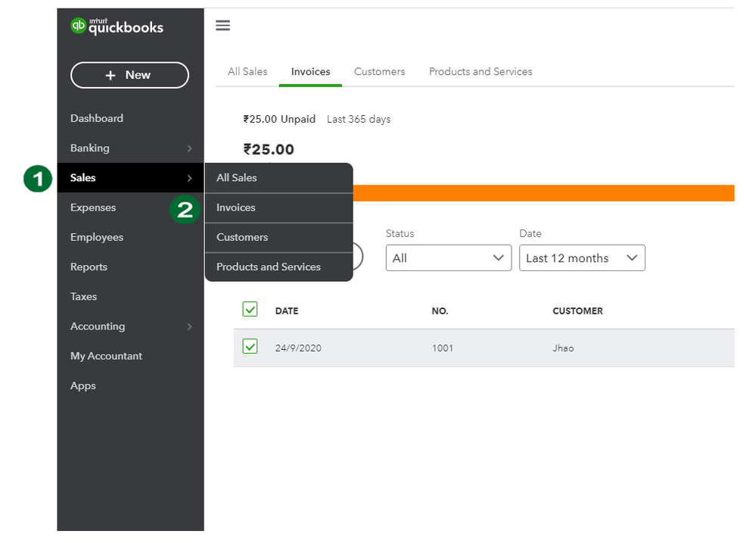Choose Products and Services from flyout
The image size is (756, 543).
point(269,267)
